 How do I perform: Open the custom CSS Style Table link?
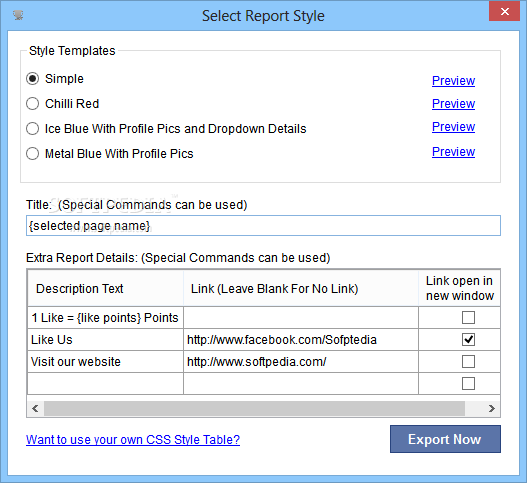point(133,440)
